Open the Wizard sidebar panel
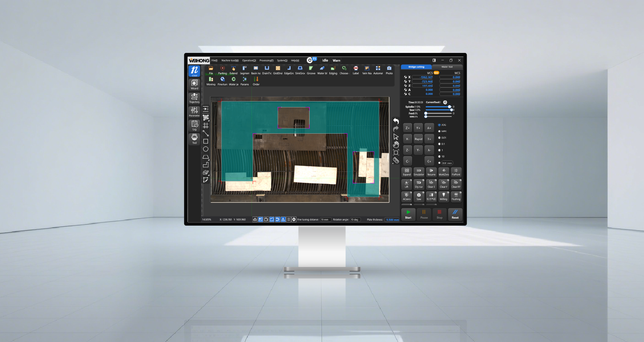 [194, 84]
